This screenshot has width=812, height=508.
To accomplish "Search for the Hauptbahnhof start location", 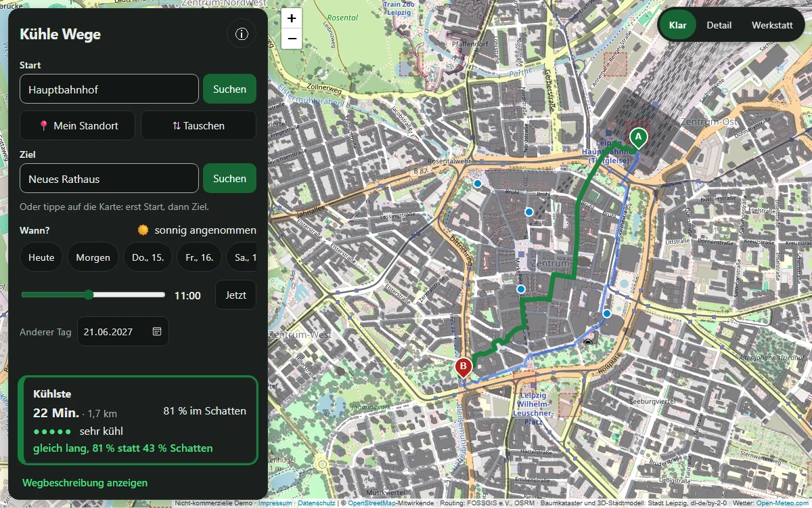I will point(229,89).
